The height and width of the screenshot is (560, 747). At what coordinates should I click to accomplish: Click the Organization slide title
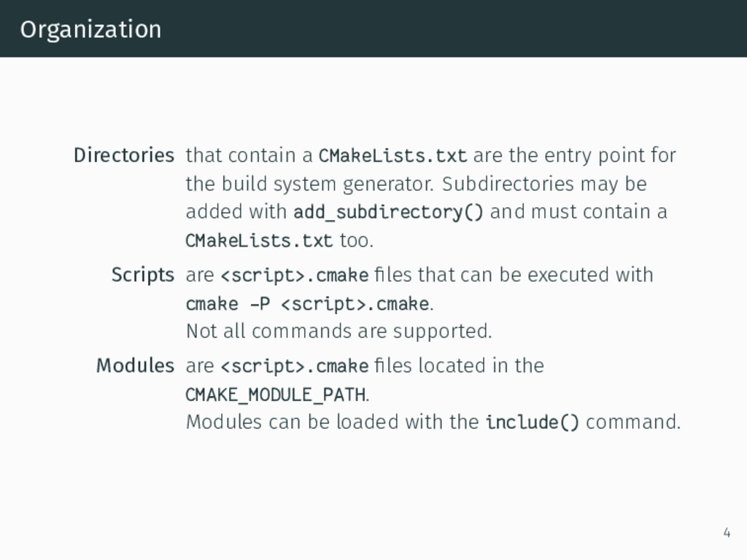90,30
